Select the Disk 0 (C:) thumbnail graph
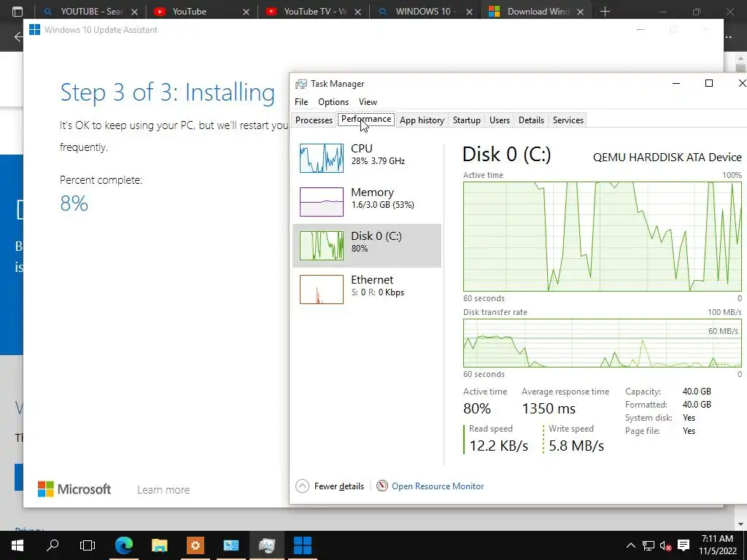 point(321,246)
